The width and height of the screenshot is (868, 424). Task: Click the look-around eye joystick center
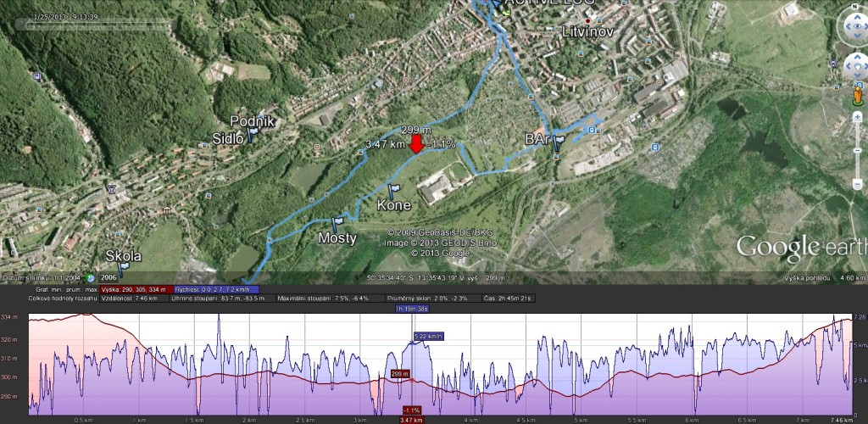(856, 26)
